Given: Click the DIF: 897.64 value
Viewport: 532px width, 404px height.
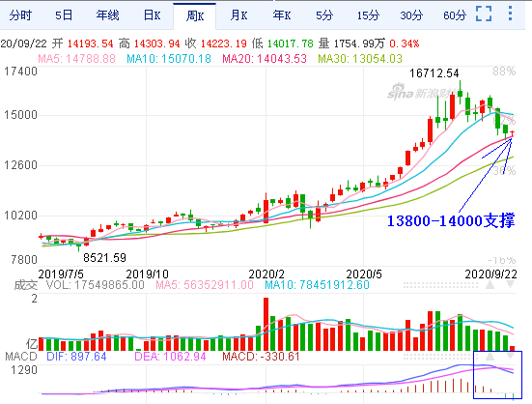Looking at the screenshot, I should pos(76,357).
